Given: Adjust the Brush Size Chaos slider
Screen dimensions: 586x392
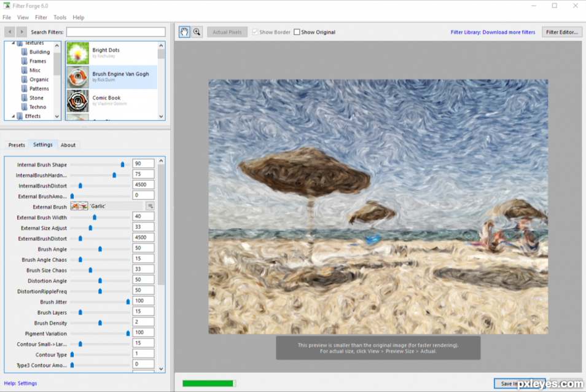Looking at the screenshot, I should [90, 270].
